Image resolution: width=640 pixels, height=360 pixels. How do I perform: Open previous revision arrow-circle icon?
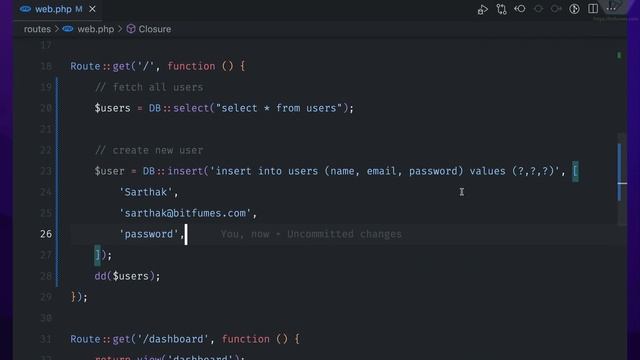[x=520, y=9]
